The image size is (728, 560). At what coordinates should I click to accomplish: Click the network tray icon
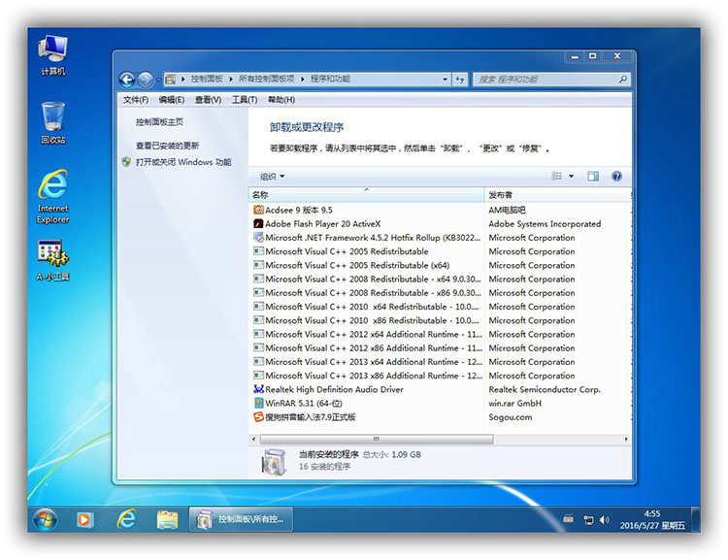click(x=589, y=520)
